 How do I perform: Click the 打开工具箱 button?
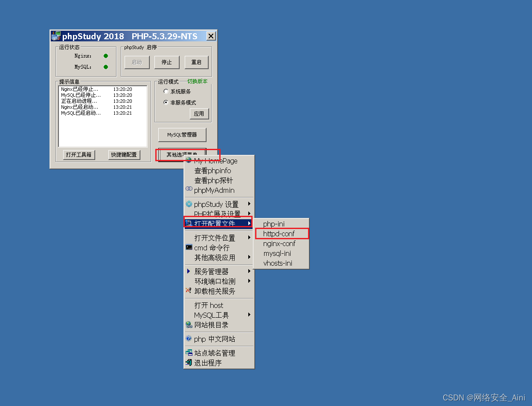click(x=78, y=155)
